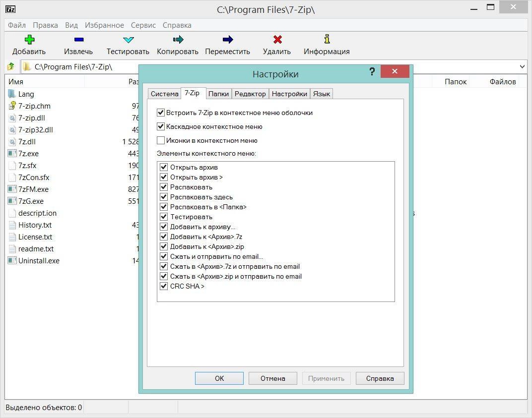
Task: Select the License.txt file icon
Action: click(12, 237)
